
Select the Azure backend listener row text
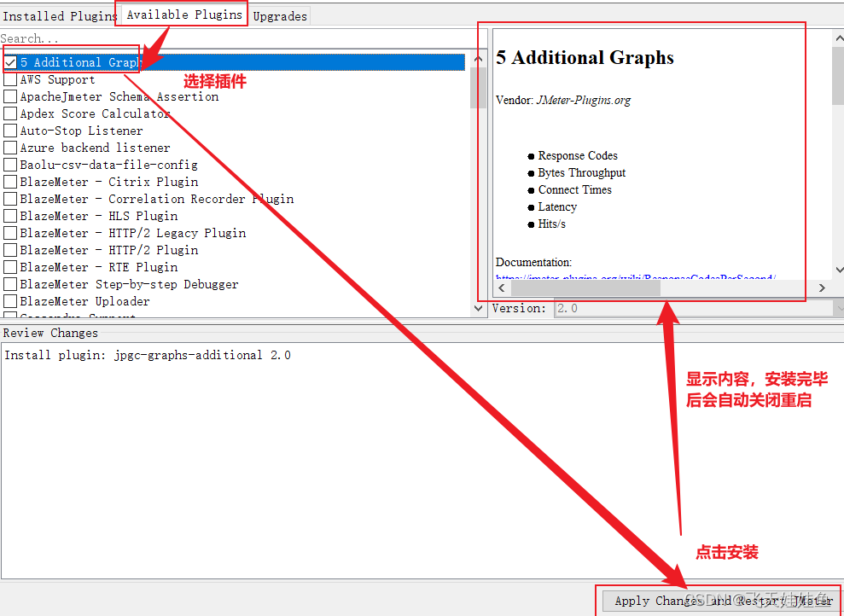point(96,148)
